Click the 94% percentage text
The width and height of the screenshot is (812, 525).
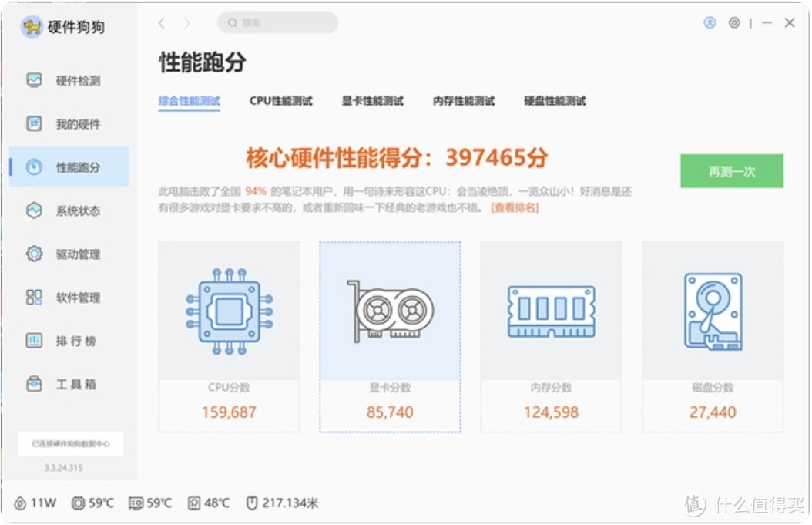coord(256,191)
